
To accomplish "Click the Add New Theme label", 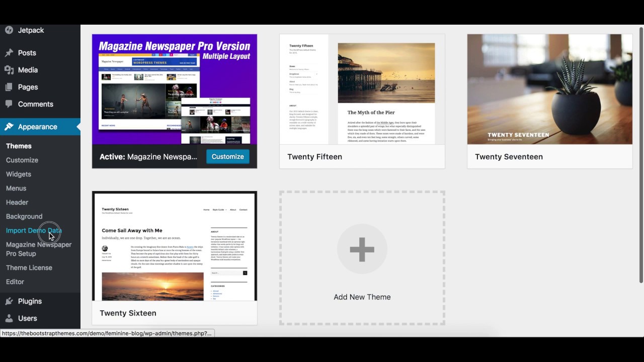I will [x=362, y=297].
